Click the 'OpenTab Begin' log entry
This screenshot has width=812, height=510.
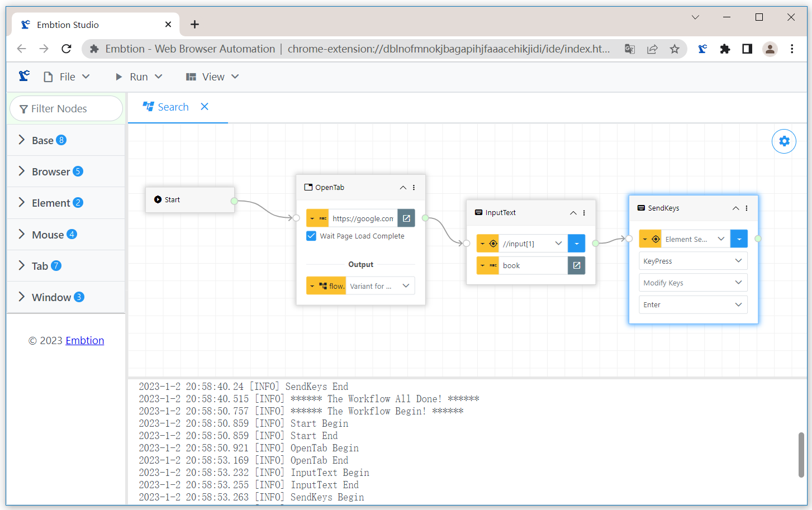pyautogui.click(x=249, y=448)
